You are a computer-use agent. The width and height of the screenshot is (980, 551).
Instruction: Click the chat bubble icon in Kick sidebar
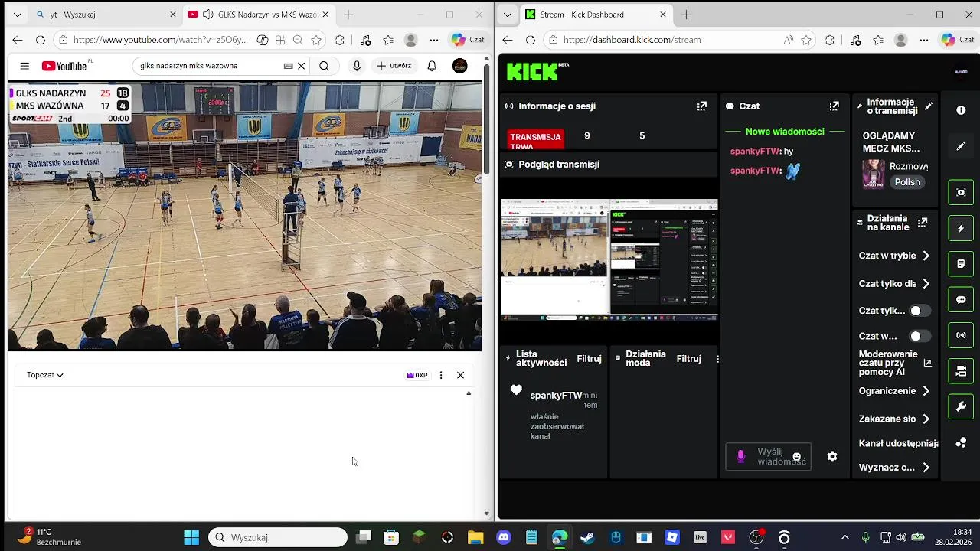point(961,300)
